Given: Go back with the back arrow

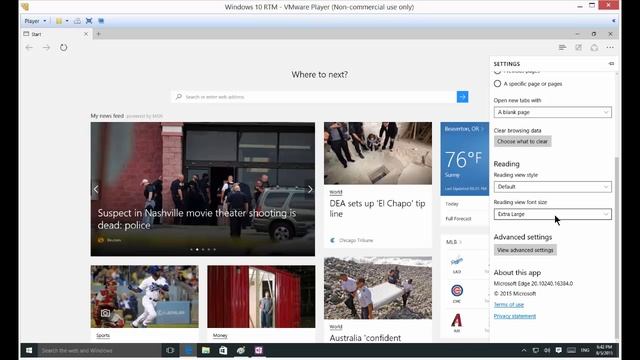Looking at the screenshot, I should point(29,48).
